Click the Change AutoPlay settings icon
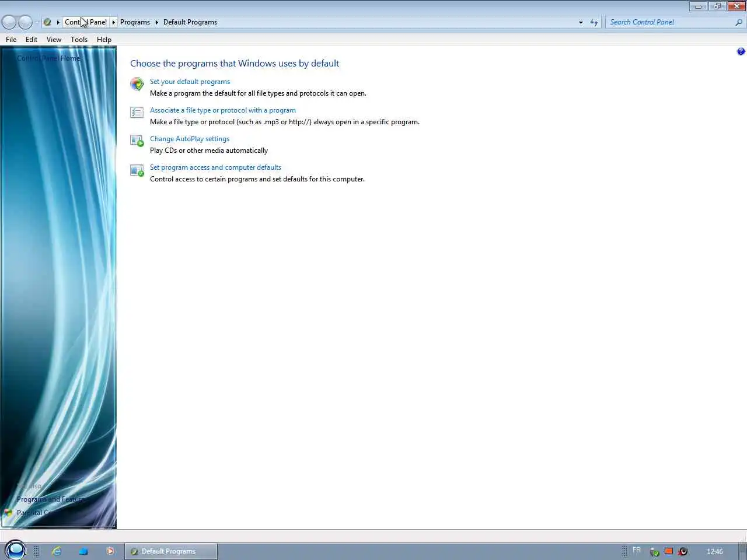 (x=137, y=141)
